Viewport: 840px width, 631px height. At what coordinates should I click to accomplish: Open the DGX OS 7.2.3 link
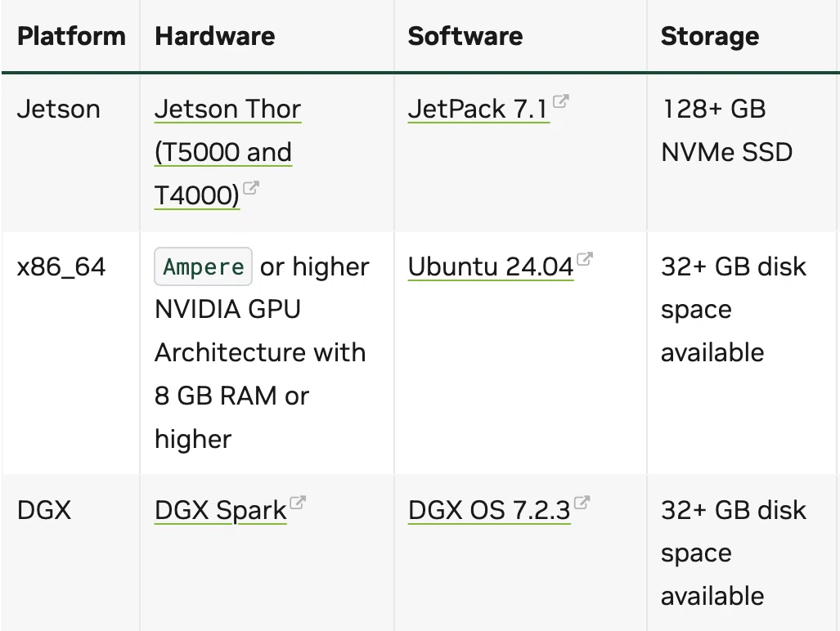[x=489, y=510]
